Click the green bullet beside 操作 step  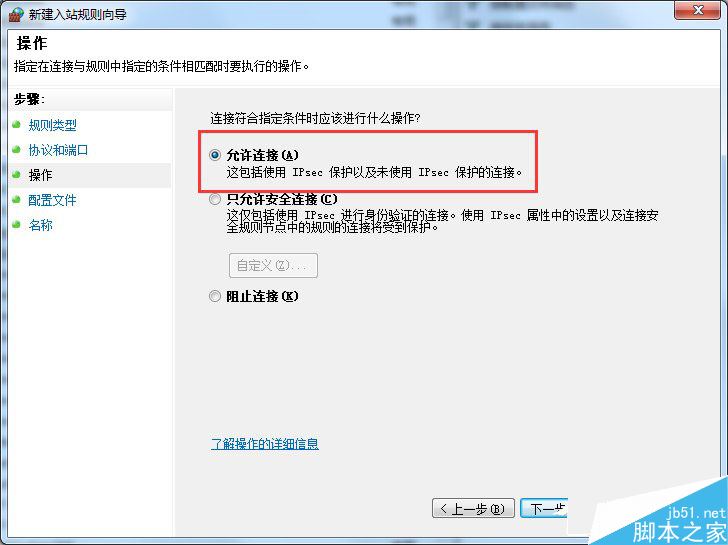17,175
